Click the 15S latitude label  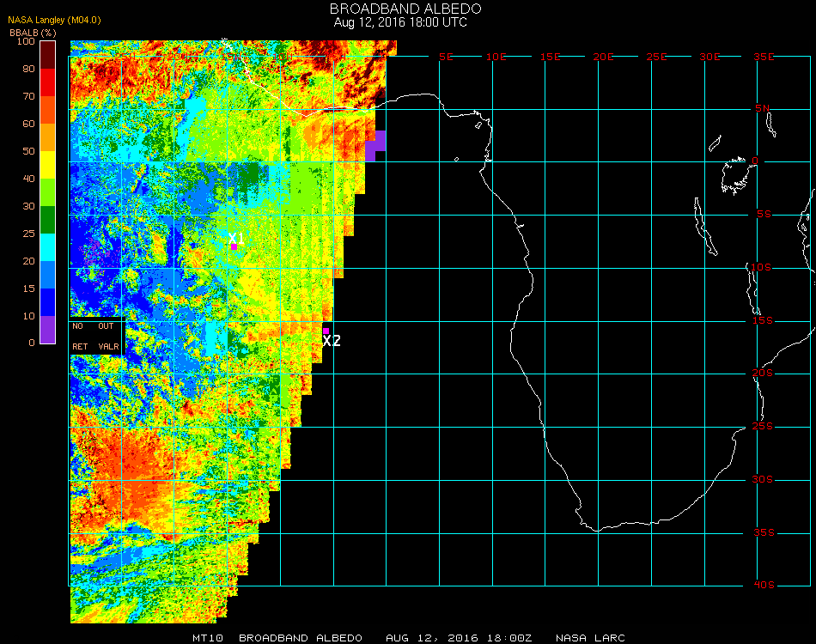tap(763, 320)
